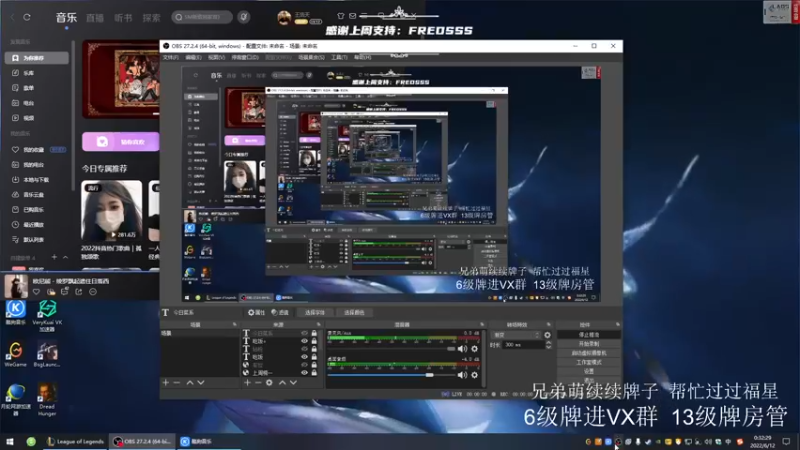Switch to 直播 tab in Kugou

(95, 18)
